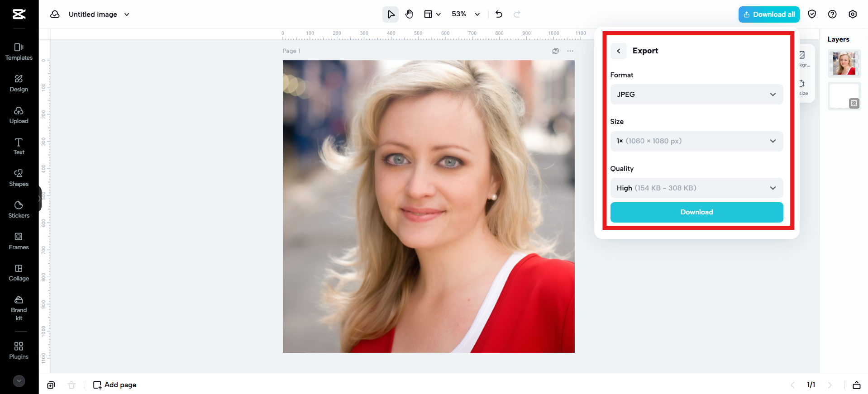
Task: Select the portrait layer thumbnail
Action: tap(844, 63)
